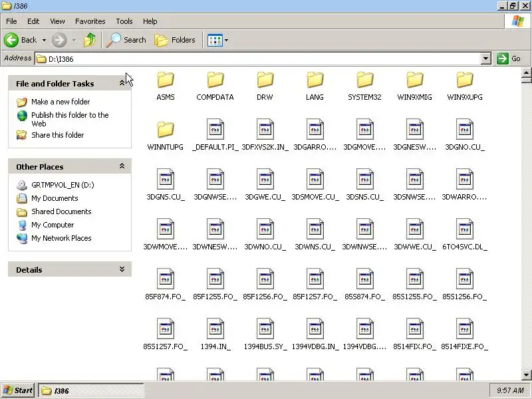Collapse the Other Places panel
The image size is (532, 399).
click(x=122, y=166)
